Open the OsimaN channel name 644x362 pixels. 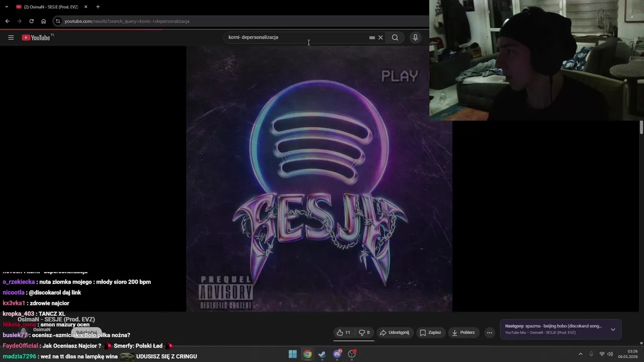(42, 329)
